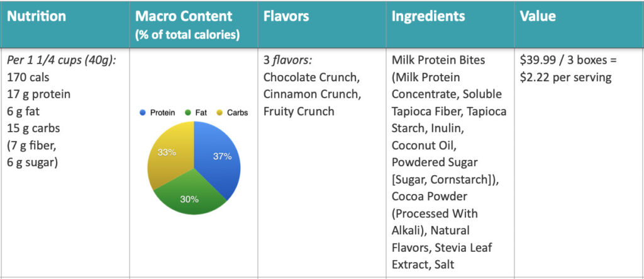Click the Nutrition column header
This screenshot has height=279, width=644.
click(36, 16)
